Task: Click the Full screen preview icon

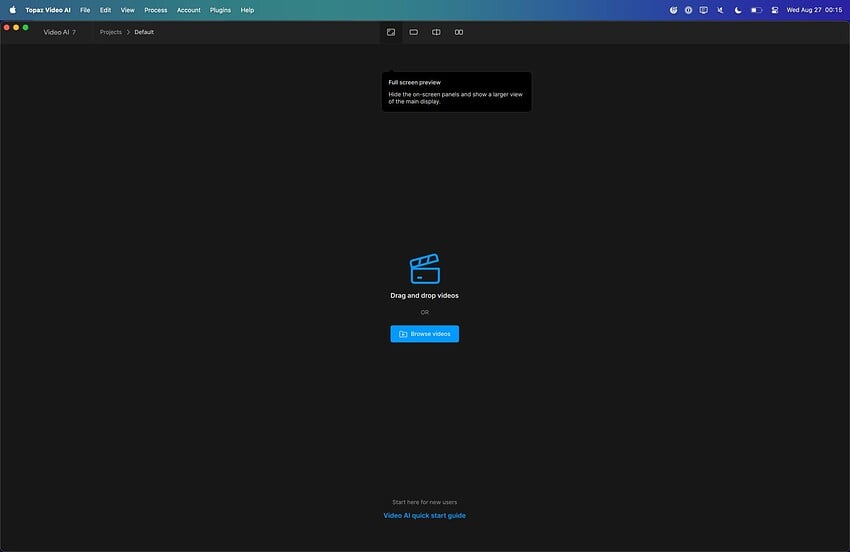Action: (x=391, y=32)
